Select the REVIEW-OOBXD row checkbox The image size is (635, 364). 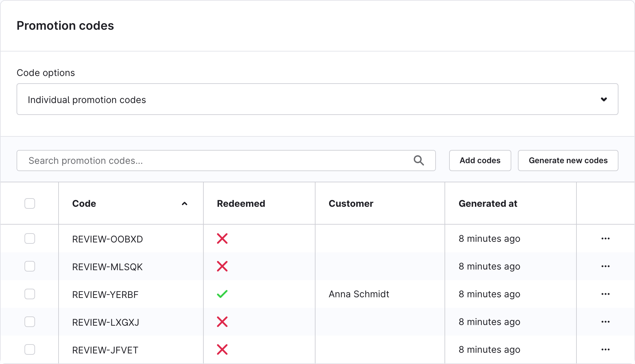pyautogui.click(x=30, y=238)
